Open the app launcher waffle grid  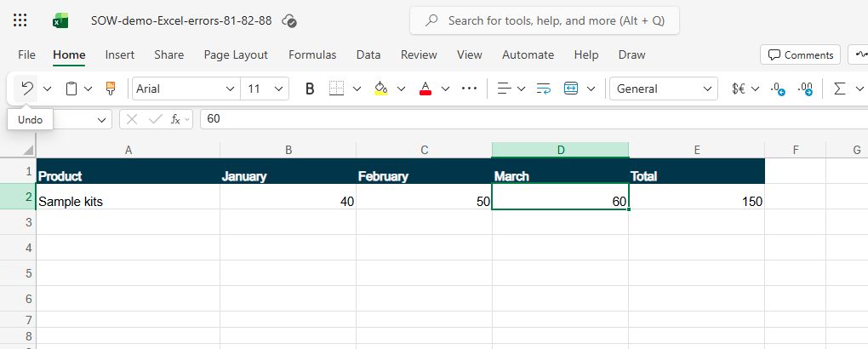pos(20,20)
